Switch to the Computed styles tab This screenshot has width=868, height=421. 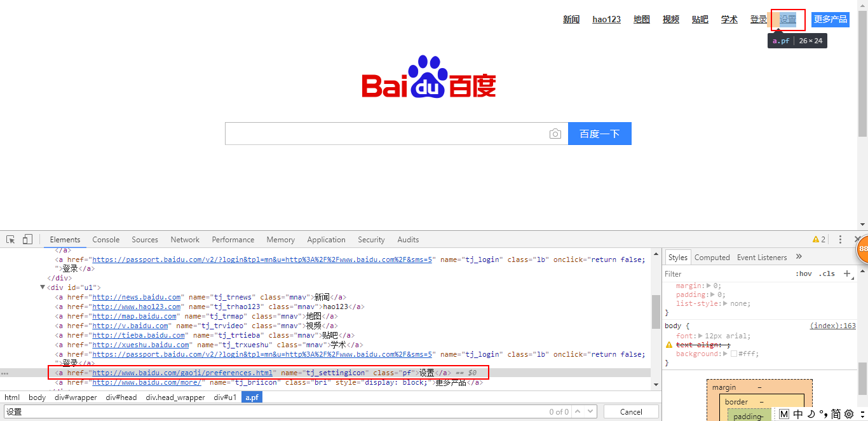click(712, 258)
